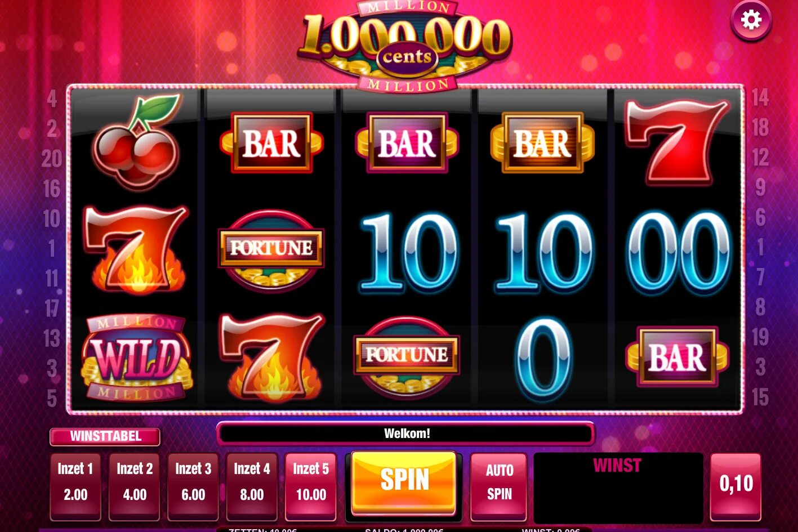Choose the Inzet 5 bet of 10.00

[311, 486]
